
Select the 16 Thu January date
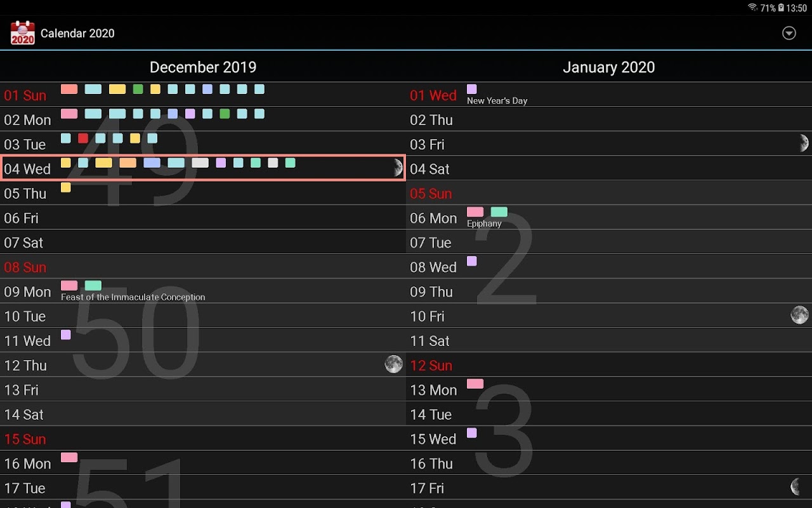click(431, 464)
